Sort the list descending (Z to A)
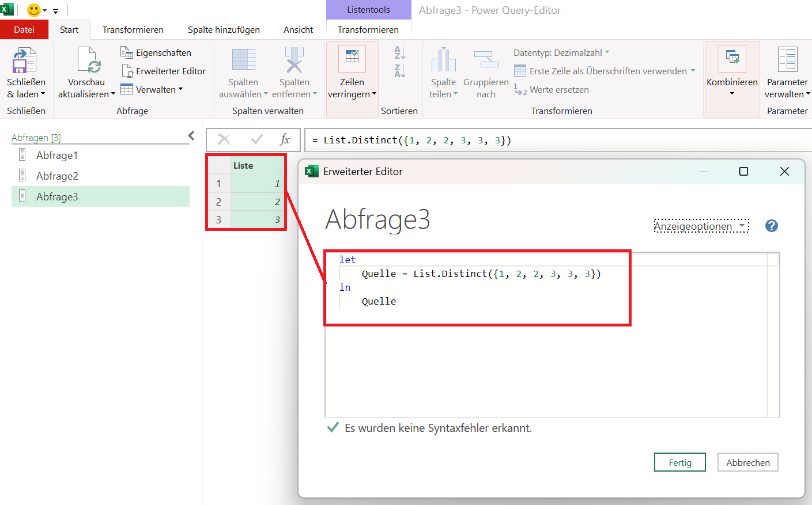This screenshot has width=812, height=505. click(x=399, y=71)
